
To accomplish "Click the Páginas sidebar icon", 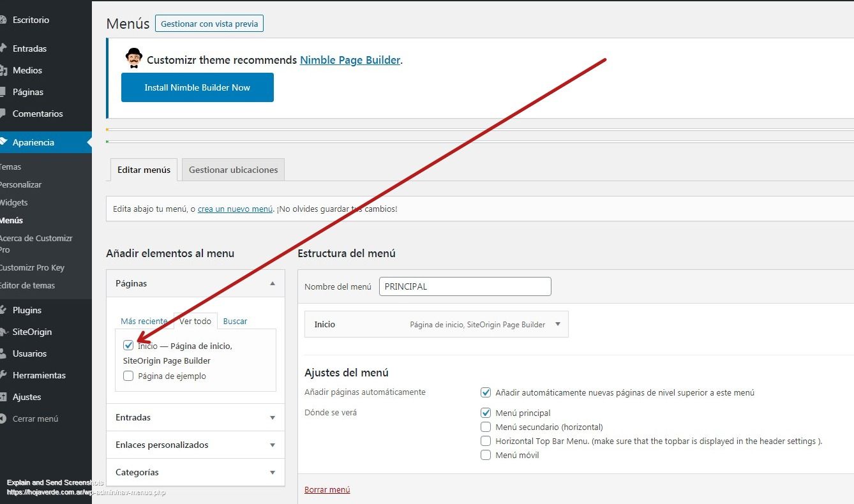I will [x=3, y=92].
